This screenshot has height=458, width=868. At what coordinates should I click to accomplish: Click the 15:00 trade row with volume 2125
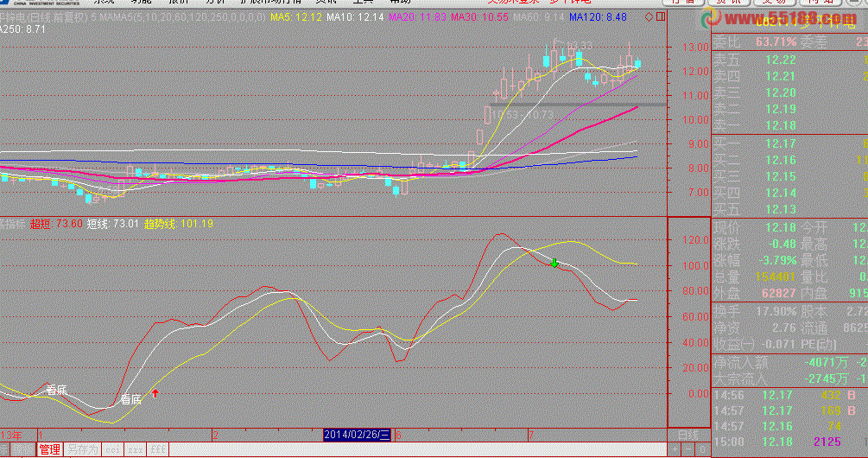click(x=789, y=442)
